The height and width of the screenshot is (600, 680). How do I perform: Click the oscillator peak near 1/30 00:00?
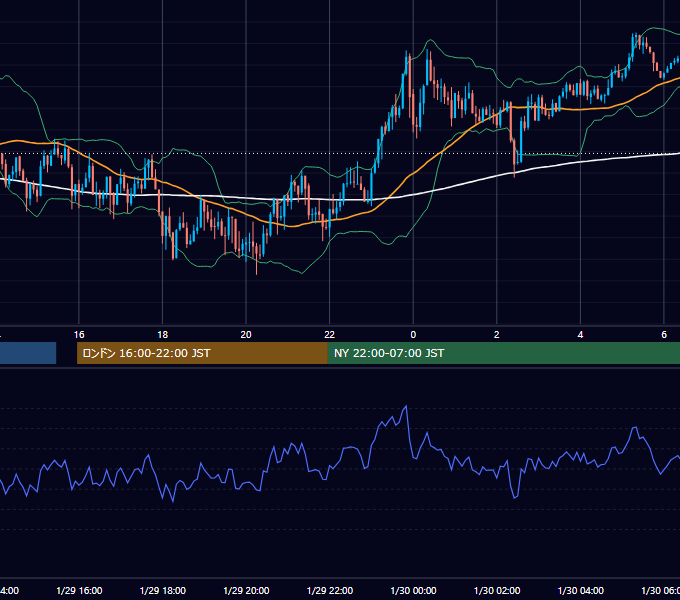(406, 406)
